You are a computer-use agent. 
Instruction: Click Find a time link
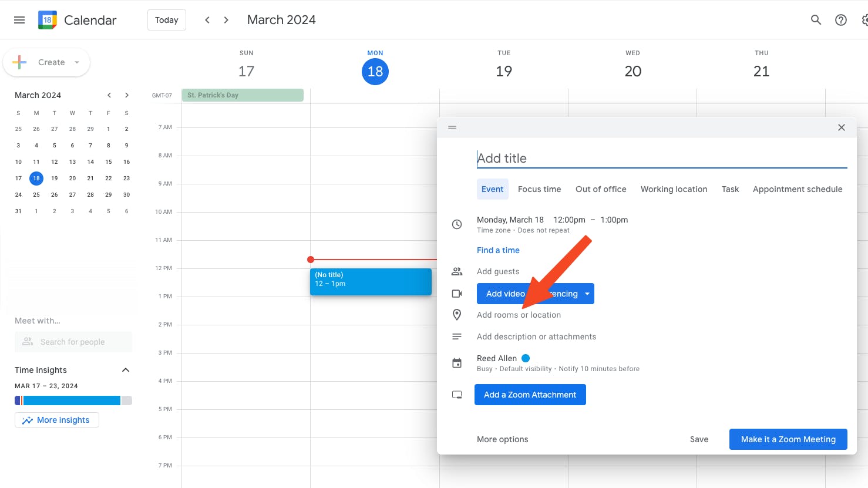(498, 250)
